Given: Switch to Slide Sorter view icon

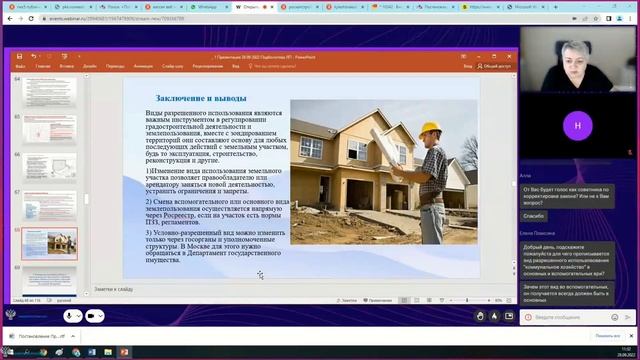Looking at the screenshot, I should tap(417, 300).
